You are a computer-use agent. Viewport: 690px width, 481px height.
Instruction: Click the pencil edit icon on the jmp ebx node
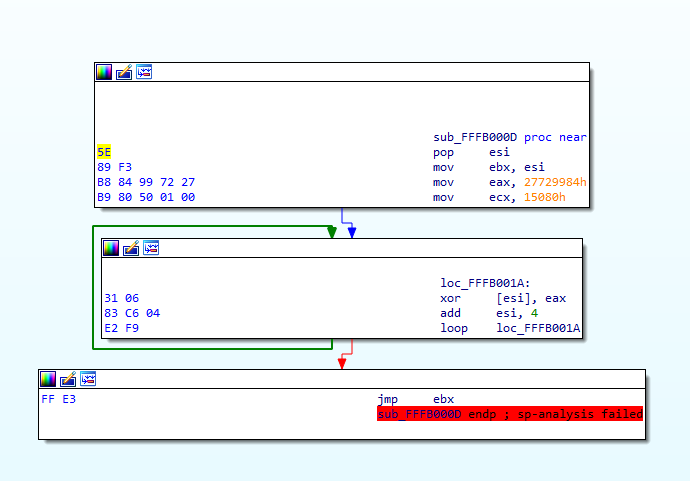68,379
